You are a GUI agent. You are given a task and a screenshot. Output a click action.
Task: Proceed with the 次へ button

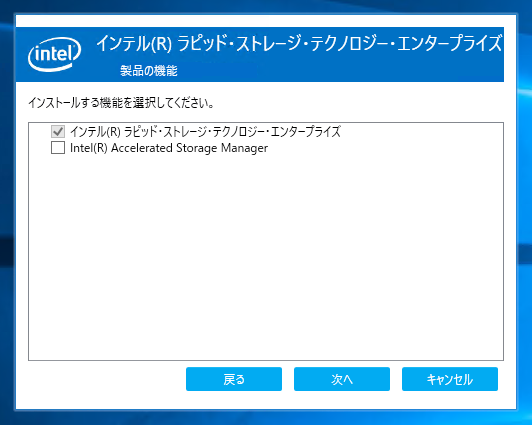coord(342,379)
